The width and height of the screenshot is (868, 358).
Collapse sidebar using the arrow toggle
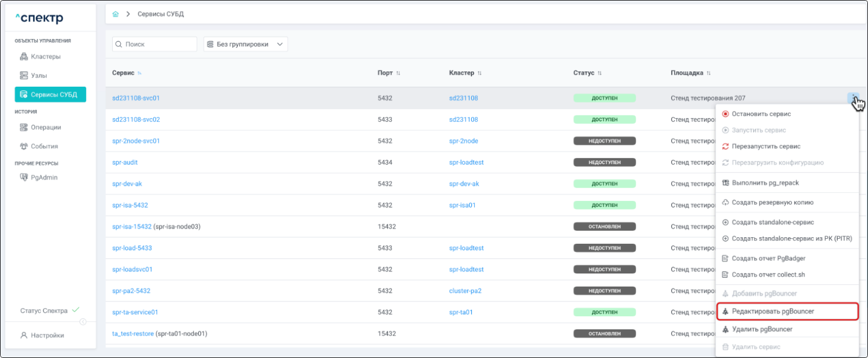click(83, 322)
